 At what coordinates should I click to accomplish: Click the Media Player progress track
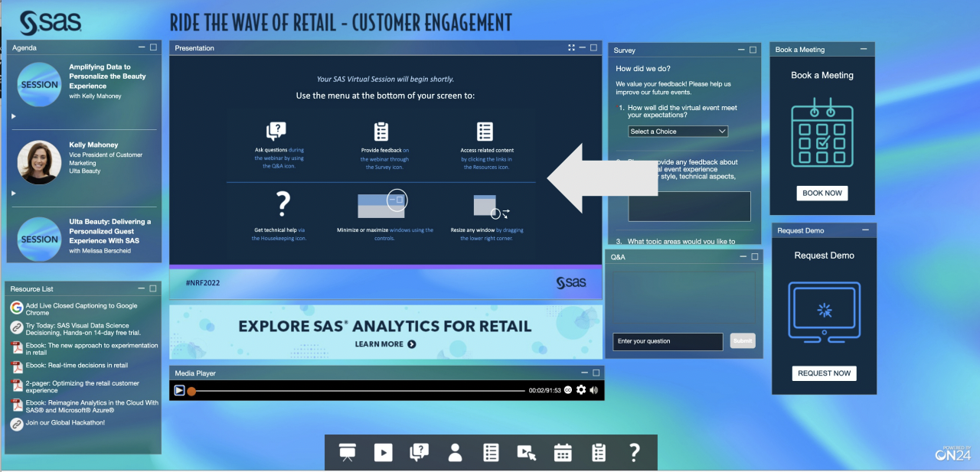(x=360, y=391)
